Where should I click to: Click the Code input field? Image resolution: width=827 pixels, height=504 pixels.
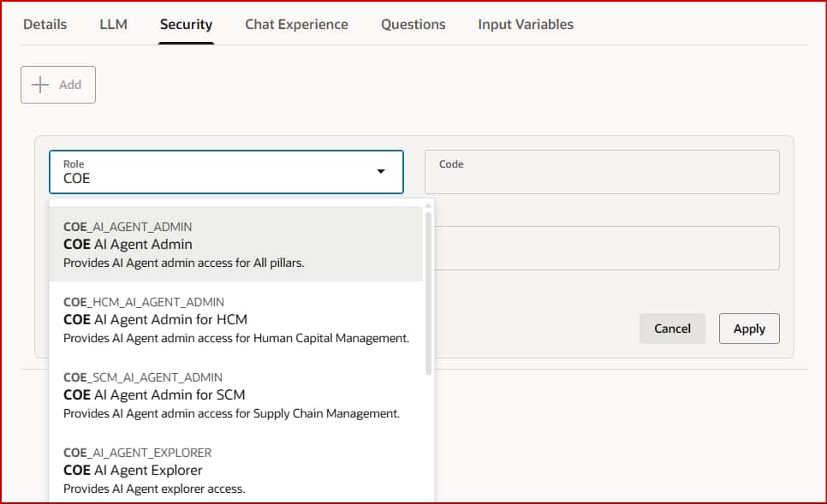pyautogui.click(x=602, y=172)
